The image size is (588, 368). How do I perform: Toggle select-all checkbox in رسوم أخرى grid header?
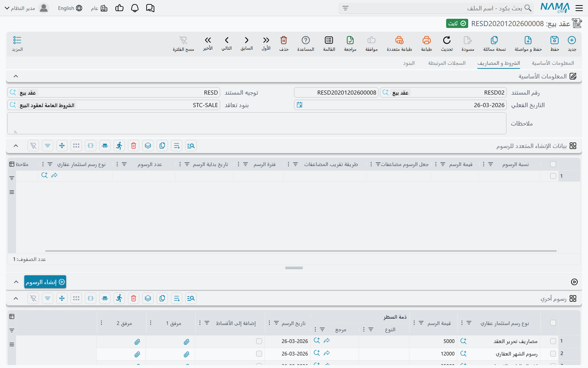(x=553, y=323)
